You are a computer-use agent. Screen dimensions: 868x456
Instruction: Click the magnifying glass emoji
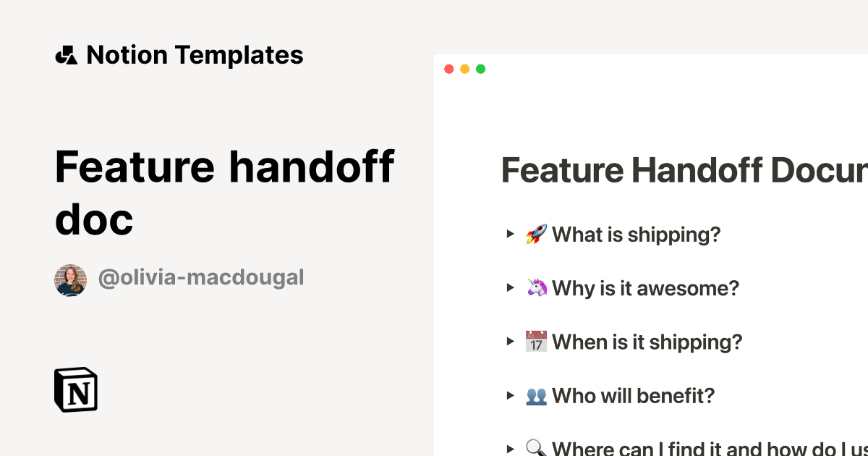[536, 449]
